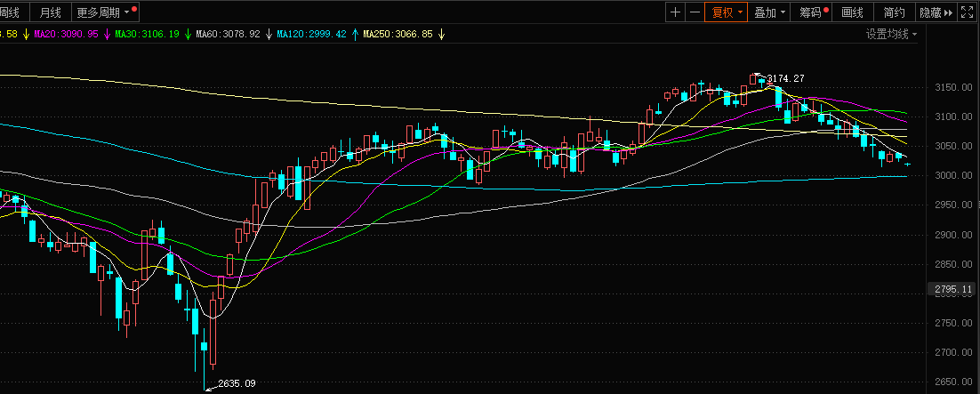980x394 pixels.
Task: Click the MA120 cyan up arrow indicator
Action: click(356, 34)
